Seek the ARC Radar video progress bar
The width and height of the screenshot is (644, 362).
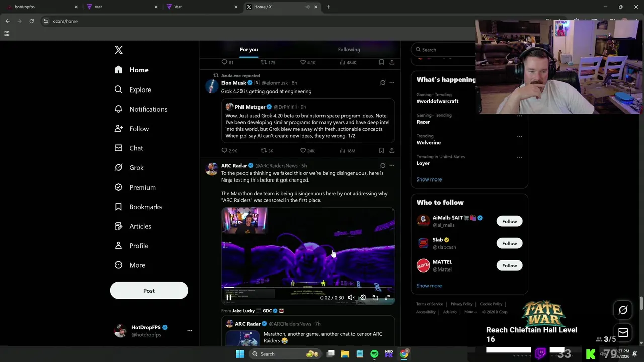coord(308,288)
